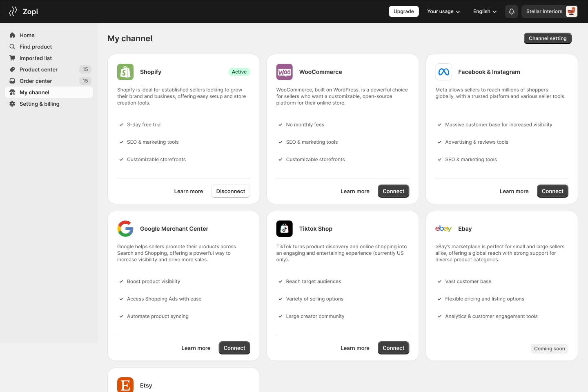Open Channel setting
The height and width of the screenshot is (392, 588).
pyautogui.click(x=548, y=38)
